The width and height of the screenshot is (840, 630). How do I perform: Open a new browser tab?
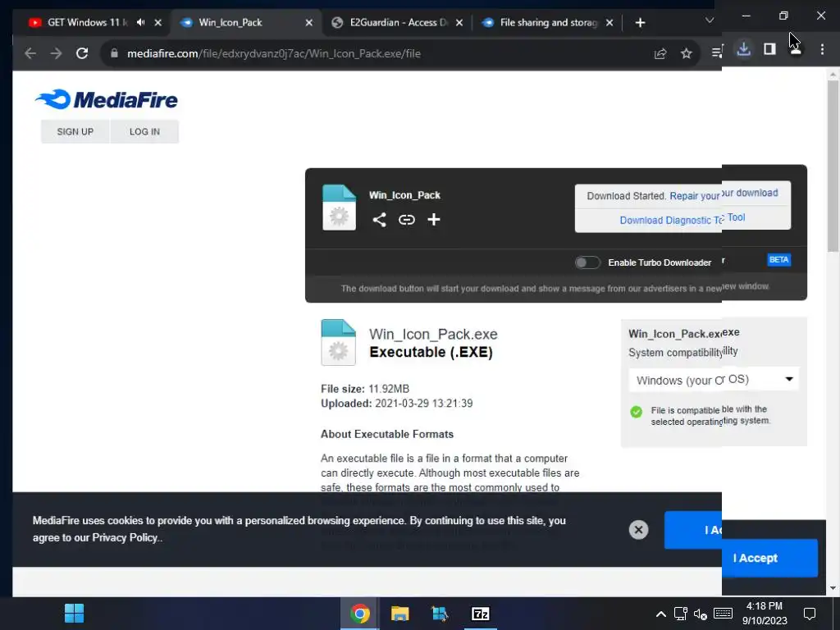click(640, 22)
